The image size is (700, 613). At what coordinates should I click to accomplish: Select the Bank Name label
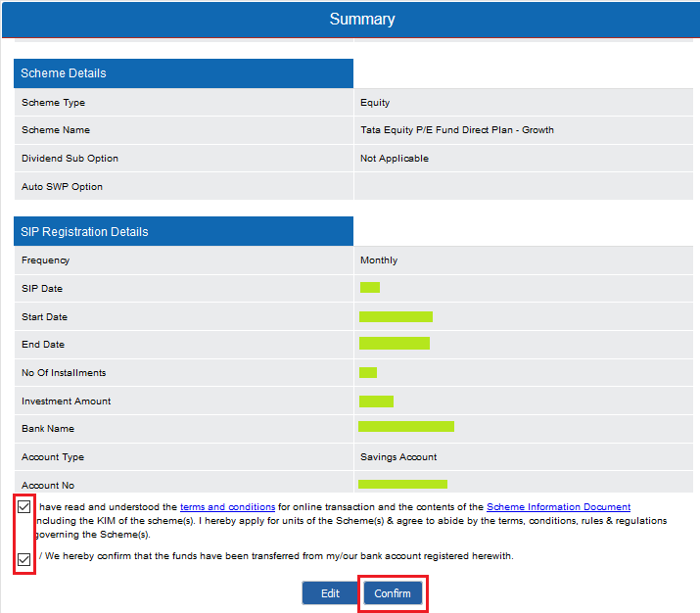point(48,429)
